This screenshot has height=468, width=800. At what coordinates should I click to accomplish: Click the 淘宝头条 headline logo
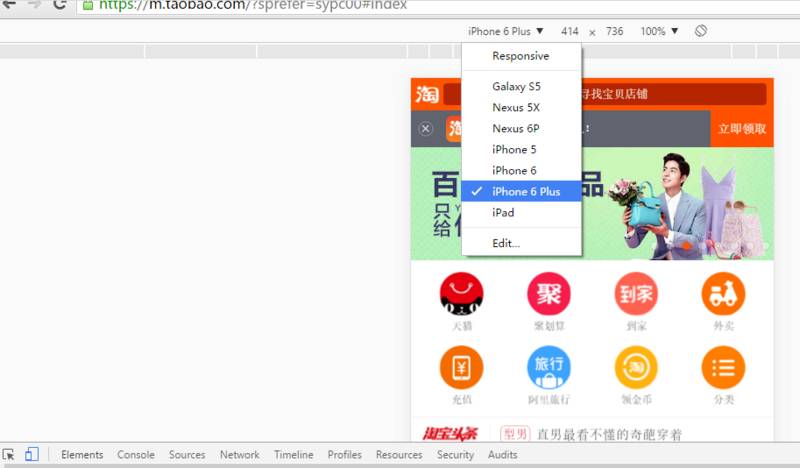(450, 434)
